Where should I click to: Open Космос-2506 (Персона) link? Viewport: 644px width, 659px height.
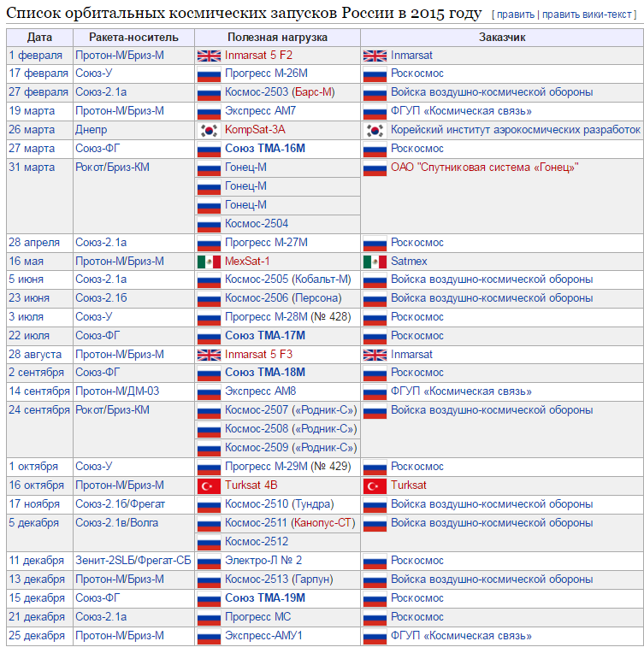(283, 298)
